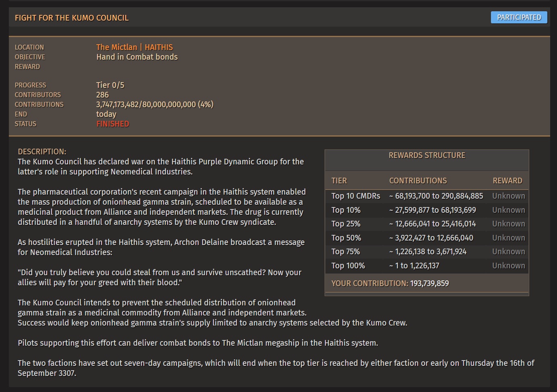Click the range ~ 1 to 1,226,137
The width and height of the screenshot is (557, 392).
point(414,265)
